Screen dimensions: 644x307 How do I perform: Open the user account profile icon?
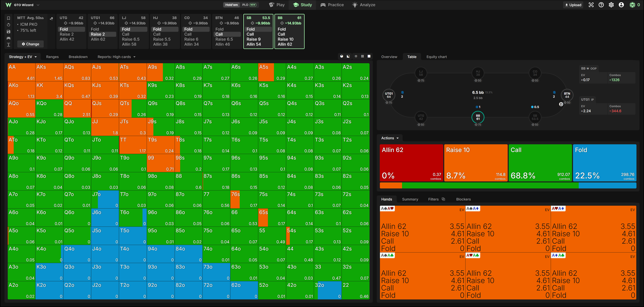621,5
